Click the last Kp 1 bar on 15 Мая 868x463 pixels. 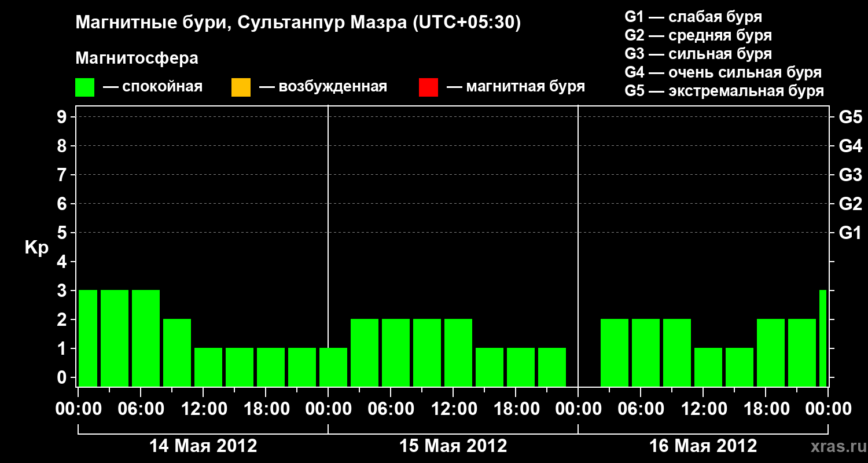[x=552, y=367]
